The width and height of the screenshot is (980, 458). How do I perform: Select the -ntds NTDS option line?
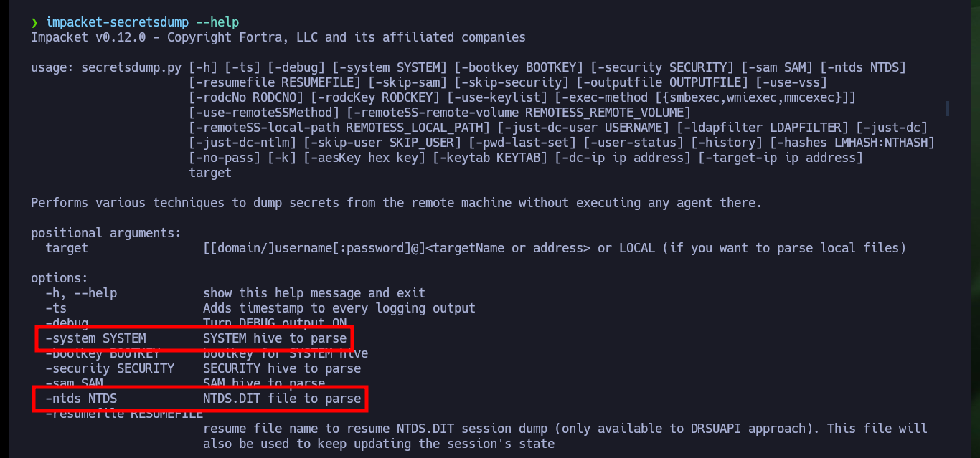click(x=199, y=399)
